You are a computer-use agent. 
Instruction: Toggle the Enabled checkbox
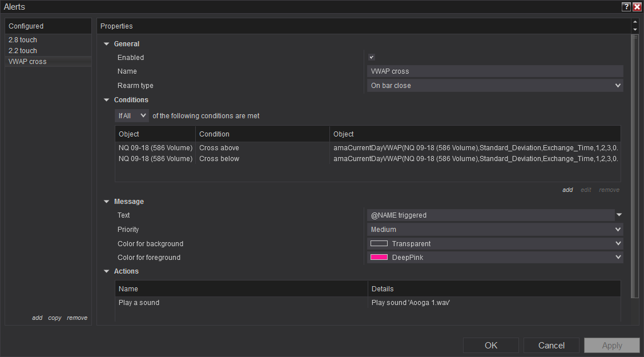372,57
